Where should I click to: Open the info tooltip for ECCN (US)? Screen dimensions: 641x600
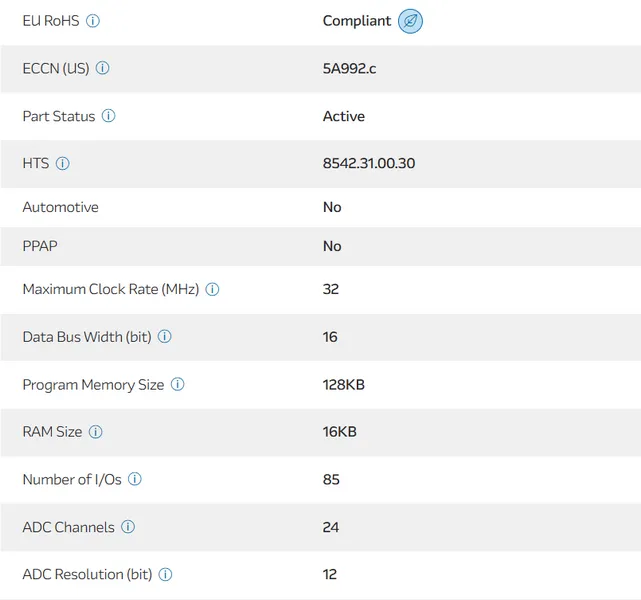click(102, 69)
